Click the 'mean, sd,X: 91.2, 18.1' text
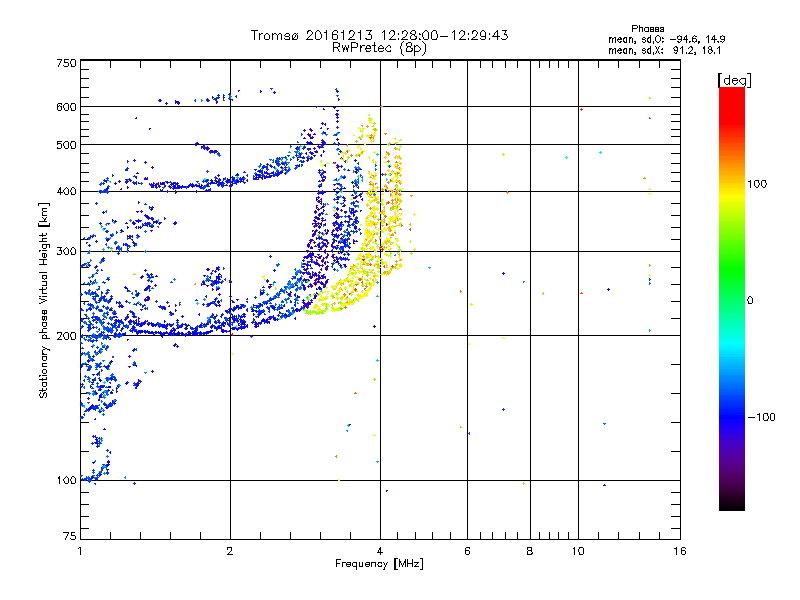The width and height of the screenshot is (800, 600). 664,50
